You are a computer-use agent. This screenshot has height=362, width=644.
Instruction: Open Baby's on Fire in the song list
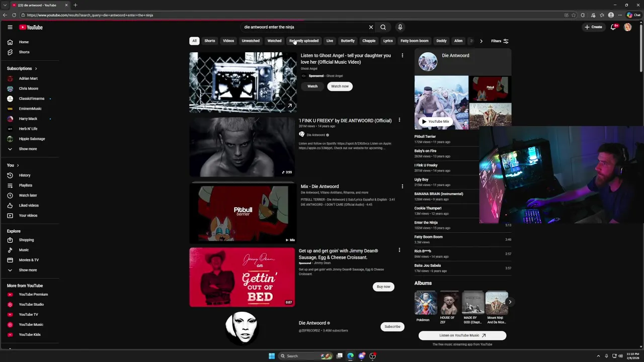(x=426, y=151)
